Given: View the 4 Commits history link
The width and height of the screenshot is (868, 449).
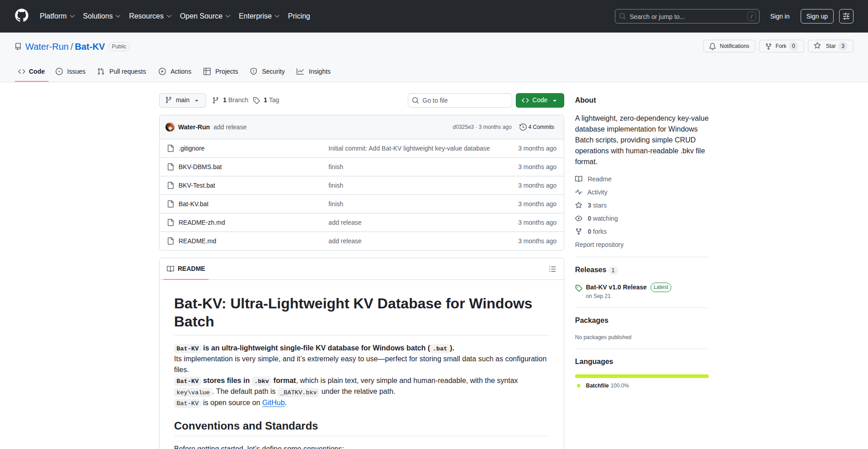Looking at the screenshot, I should 537,127.
